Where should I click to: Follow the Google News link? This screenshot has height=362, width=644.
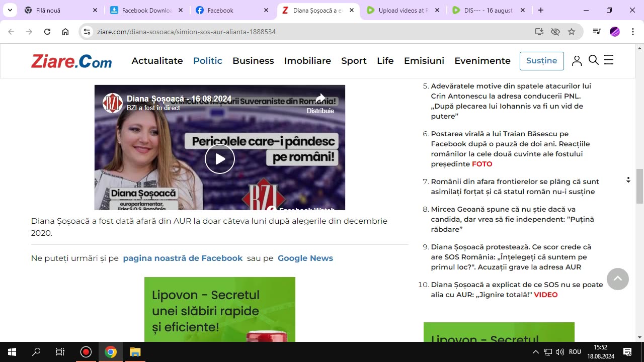305,258
